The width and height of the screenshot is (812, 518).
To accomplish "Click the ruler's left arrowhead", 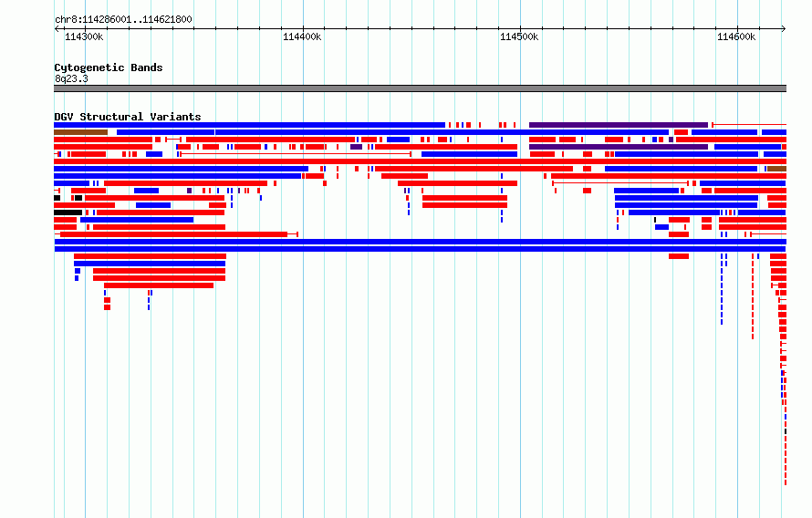I will pos(57,29).
